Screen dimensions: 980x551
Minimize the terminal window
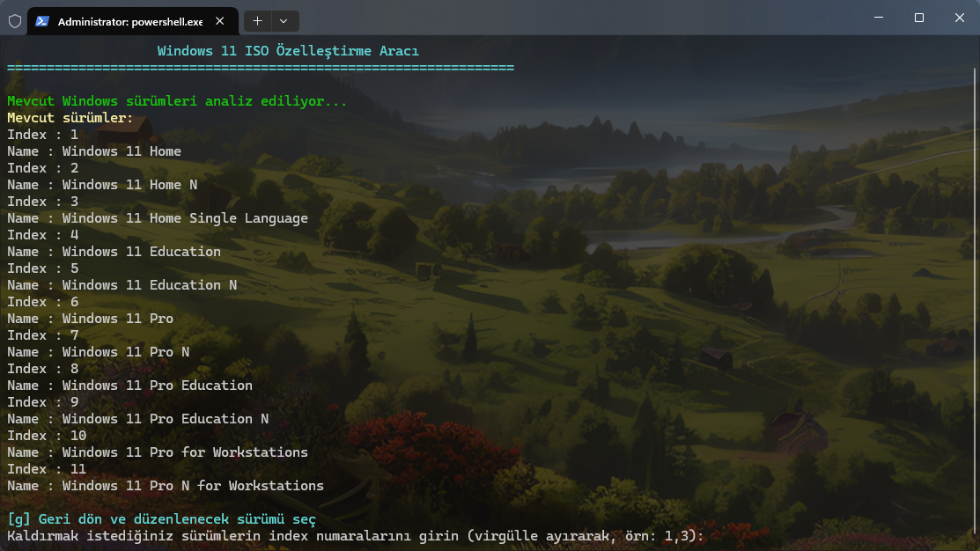[879, 18]
